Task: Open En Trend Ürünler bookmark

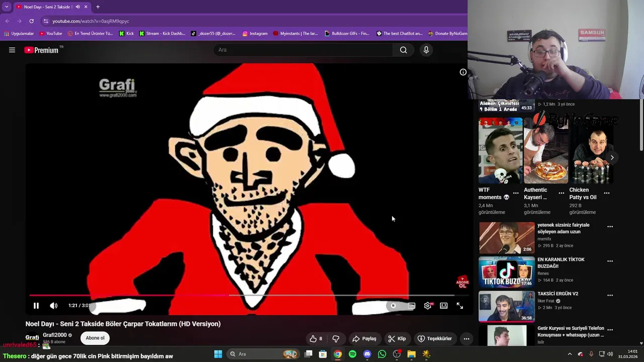Action: 91,34
